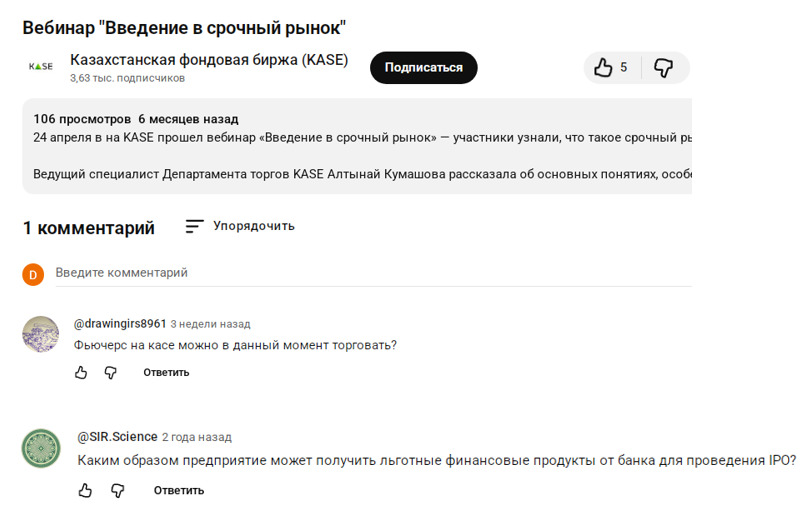The width and height of the screenshot is (809, 510).
Task: Click @SIR.Science avatar thumbnail
Action: [x=41, y=448]
